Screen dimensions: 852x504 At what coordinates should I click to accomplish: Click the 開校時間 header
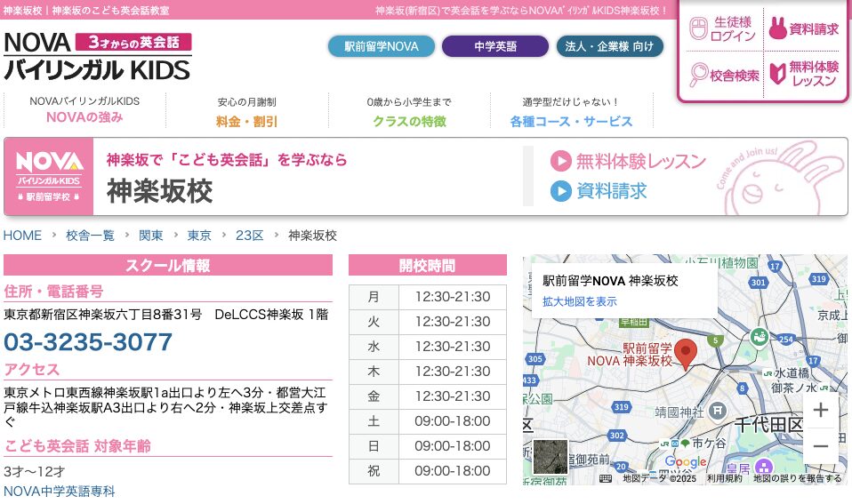click(x=428, y=266)
